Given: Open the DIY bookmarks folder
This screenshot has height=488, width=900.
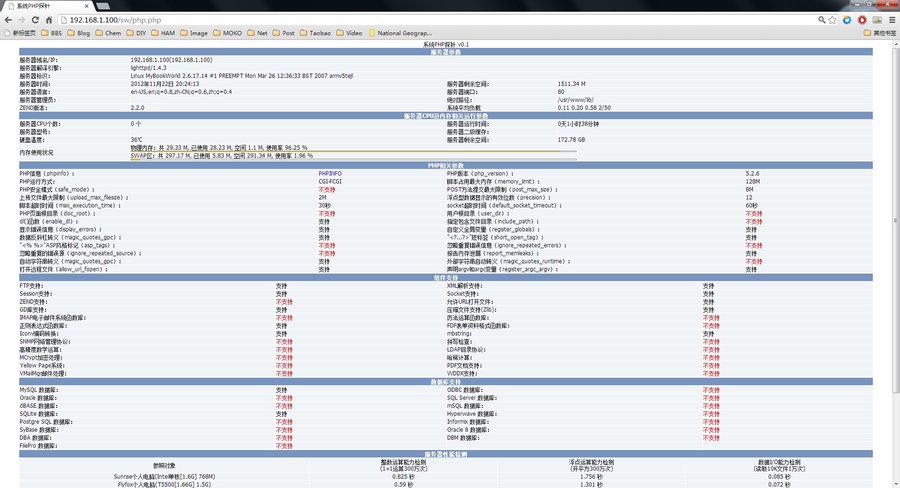Looking at the screenshot, I should [137, 33].
